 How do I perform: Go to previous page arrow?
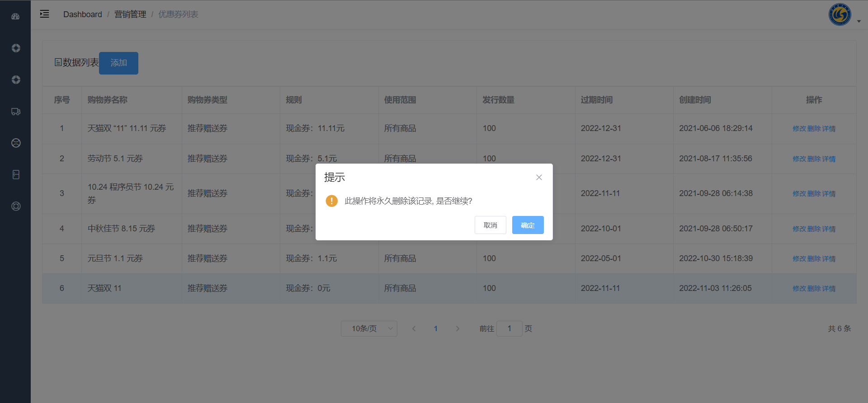click(x=414, y=328)
